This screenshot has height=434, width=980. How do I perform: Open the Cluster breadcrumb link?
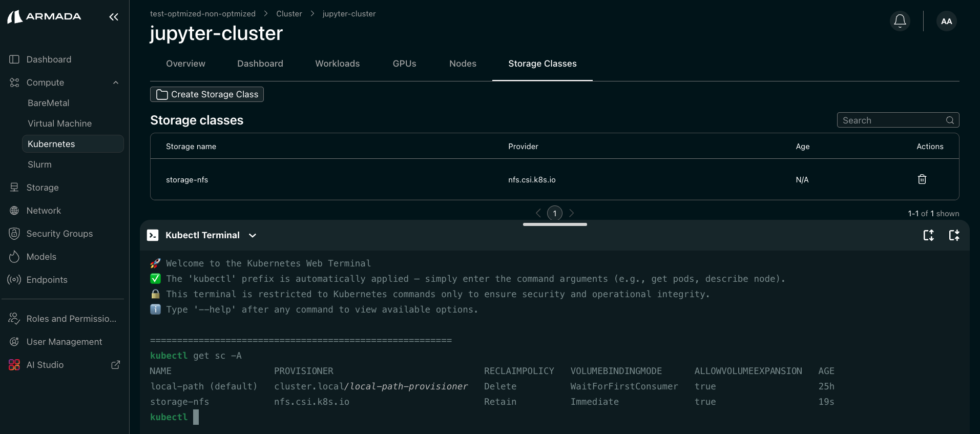coord(289,14)
